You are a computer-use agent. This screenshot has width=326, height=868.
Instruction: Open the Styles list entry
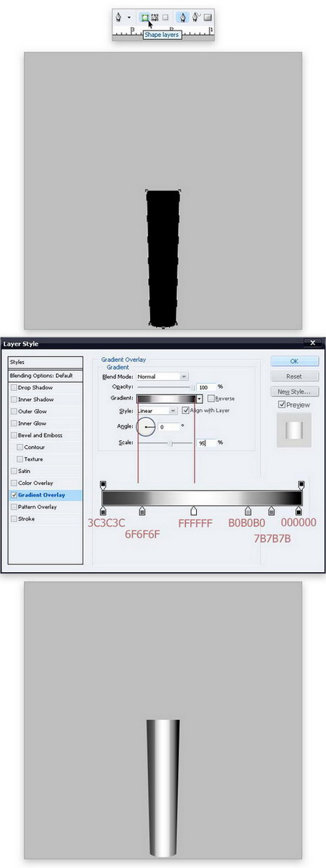click(46, 362)
